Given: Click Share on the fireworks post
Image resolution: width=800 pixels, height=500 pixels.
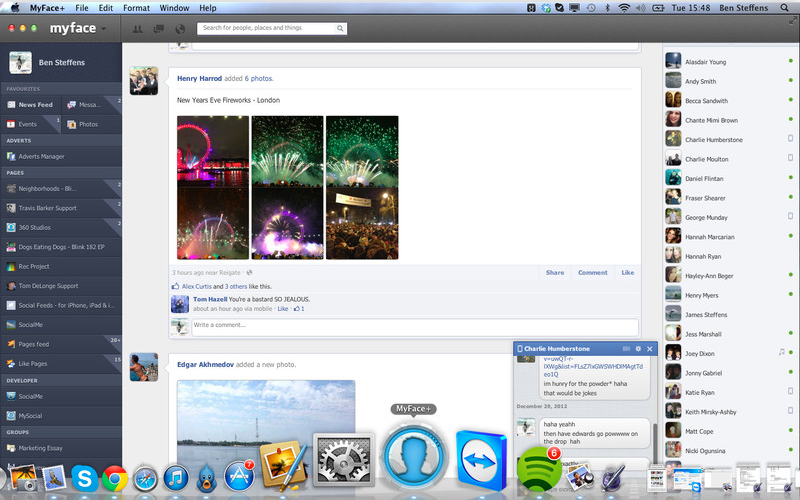Looking at the screenshot, I should pos(554,272).
